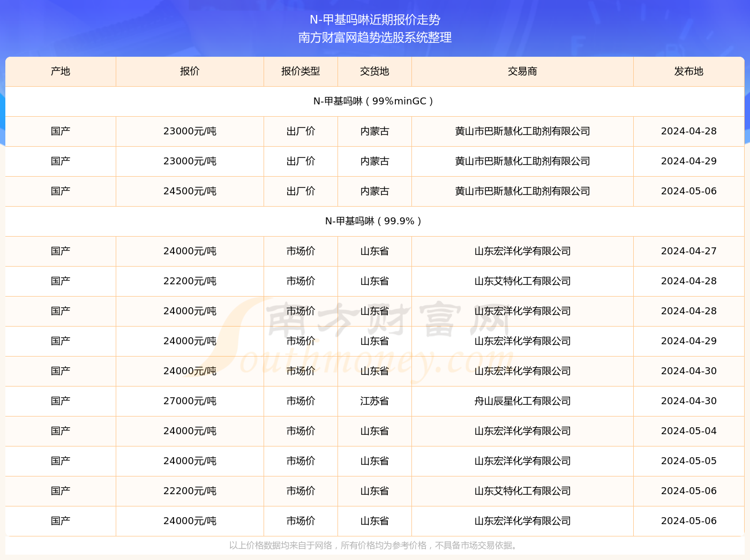Click 山东宏洋化学有限公司 in the 2024-05-05 row

(522, 461)
